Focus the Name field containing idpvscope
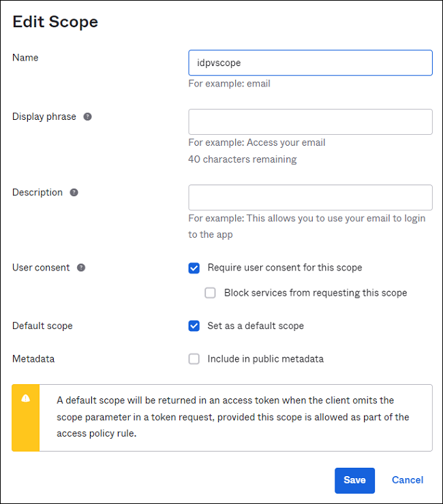This screenshot has width=443, height=504. (311, 63)
